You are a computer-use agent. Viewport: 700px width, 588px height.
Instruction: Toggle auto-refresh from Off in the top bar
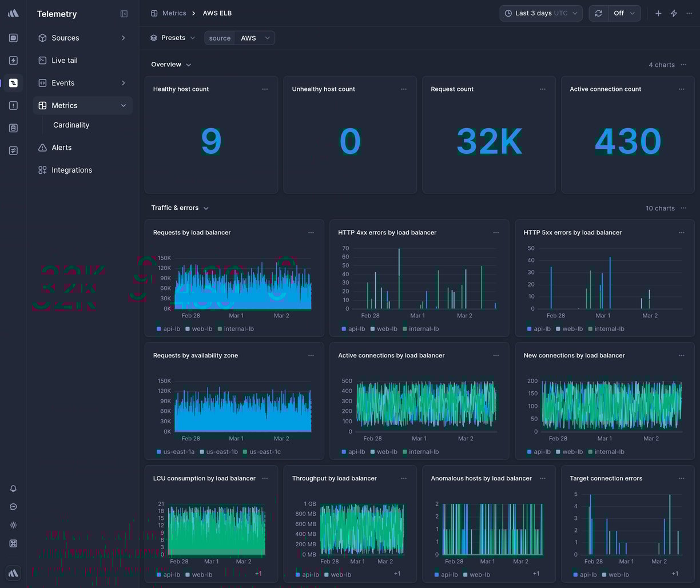[623, 13]
